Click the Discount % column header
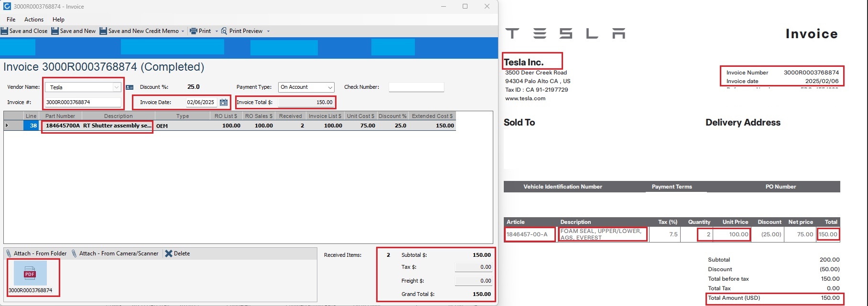The width and height of the screenshot is (868, 306). click(x=392, y=116)
